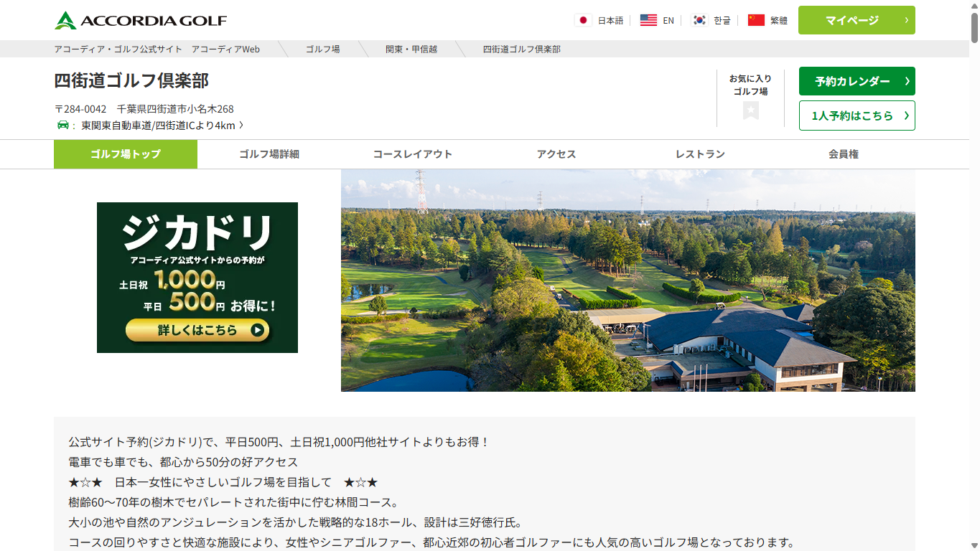Open the 予約カレンダー button
Screen dimensions: 980x551
tap(857, 81)
